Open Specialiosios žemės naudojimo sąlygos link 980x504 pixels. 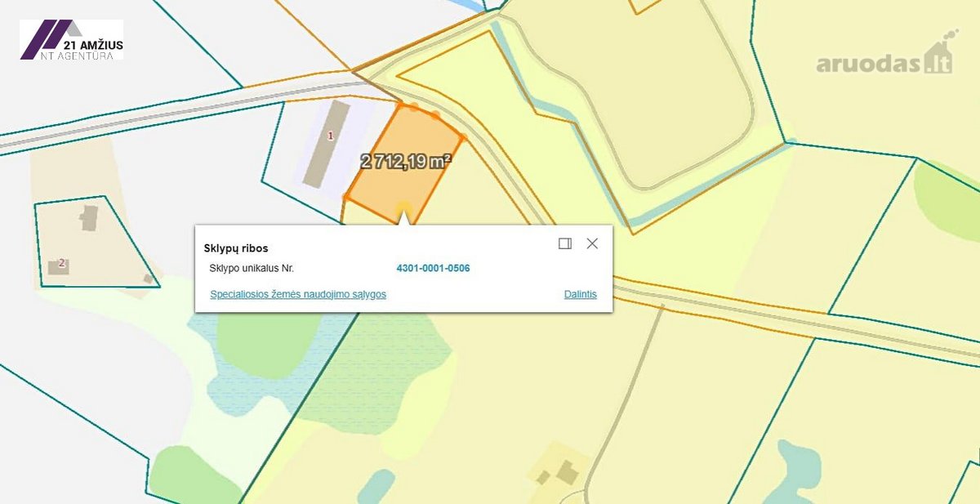point(298,294)
